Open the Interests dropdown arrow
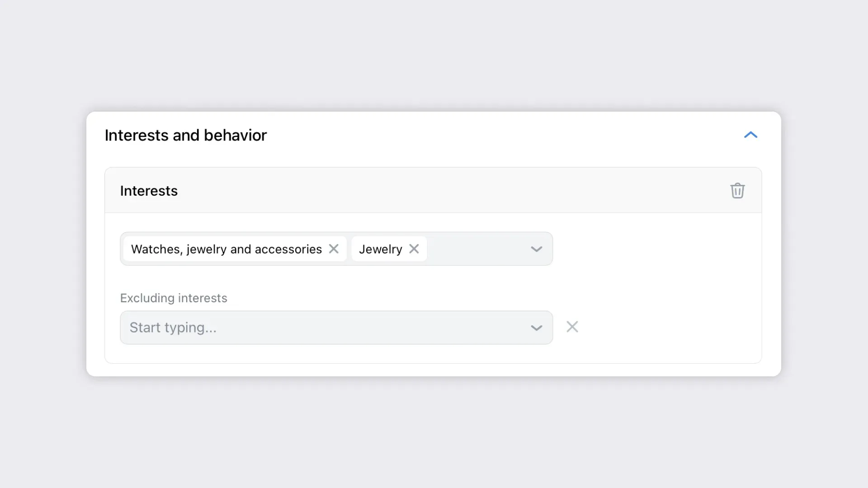Image resolution: width=868 pixels, height=488 pixels. (536, 249)
